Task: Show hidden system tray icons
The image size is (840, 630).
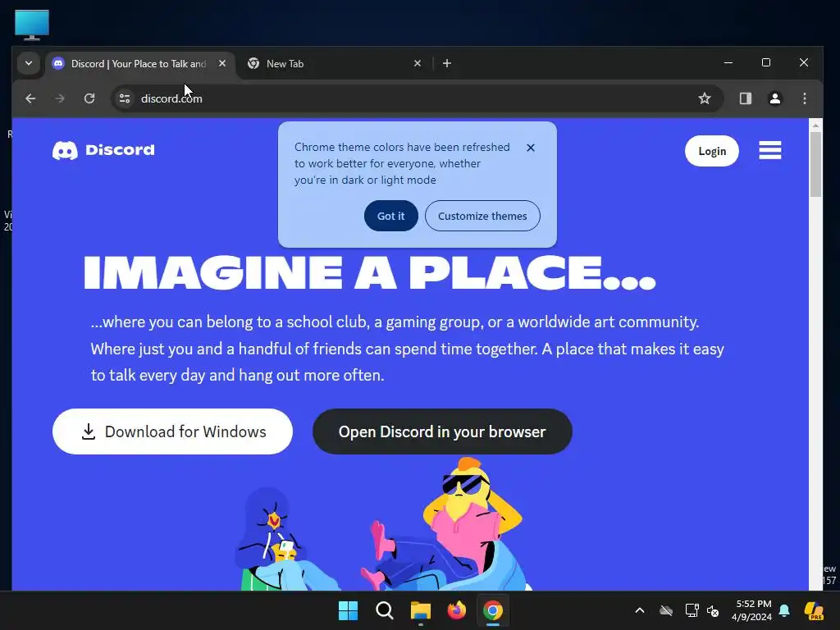Action: coord(640,610)
